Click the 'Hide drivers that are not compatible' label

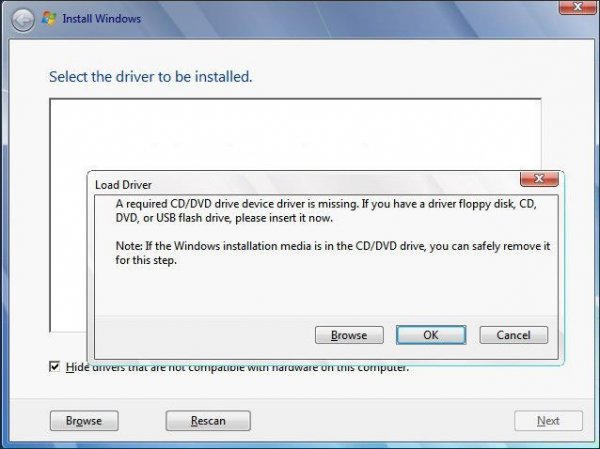[x=237, y=367]
